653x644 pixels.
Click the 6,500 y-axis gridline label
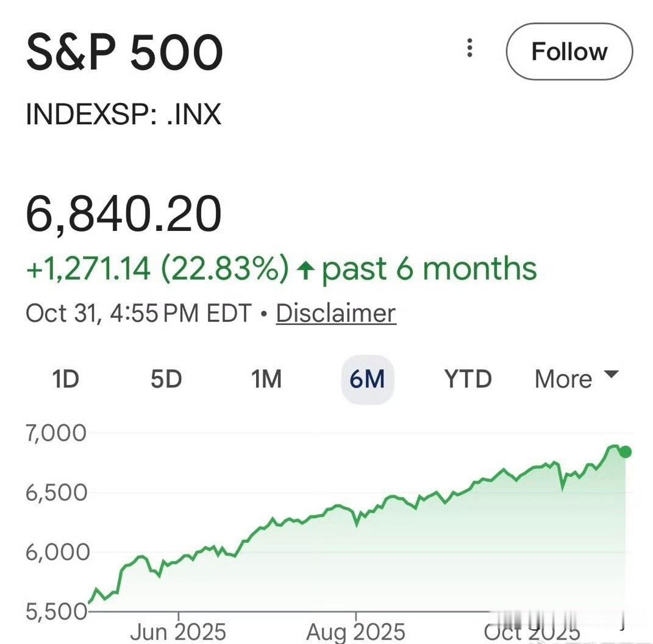click(x=56, y=492)
